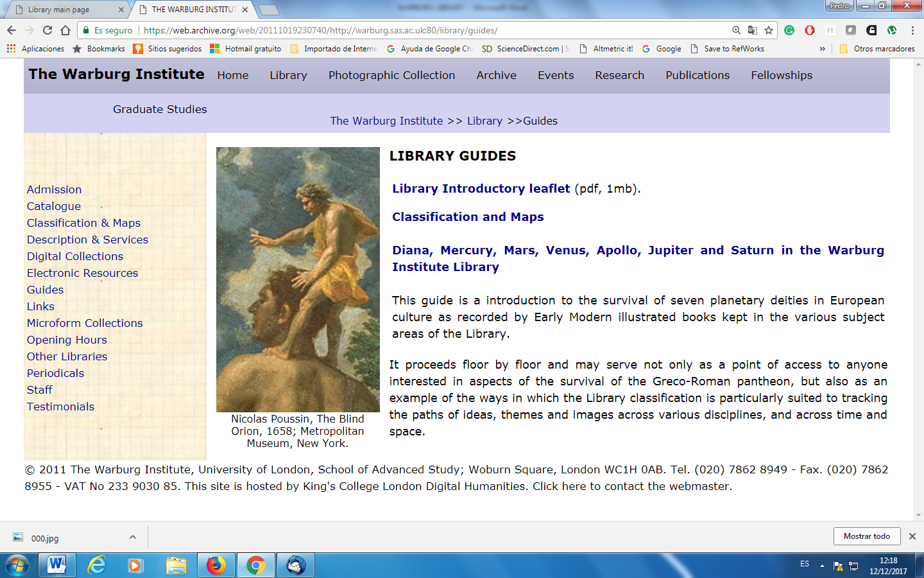
Task: Open the Admission sidebar link
Action: click(x=55, y=189)
